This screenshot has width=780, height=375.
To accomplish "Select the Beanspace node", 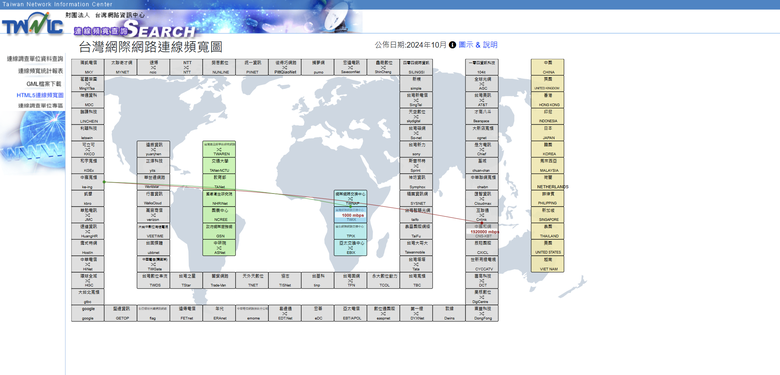I will coord(482,116).
